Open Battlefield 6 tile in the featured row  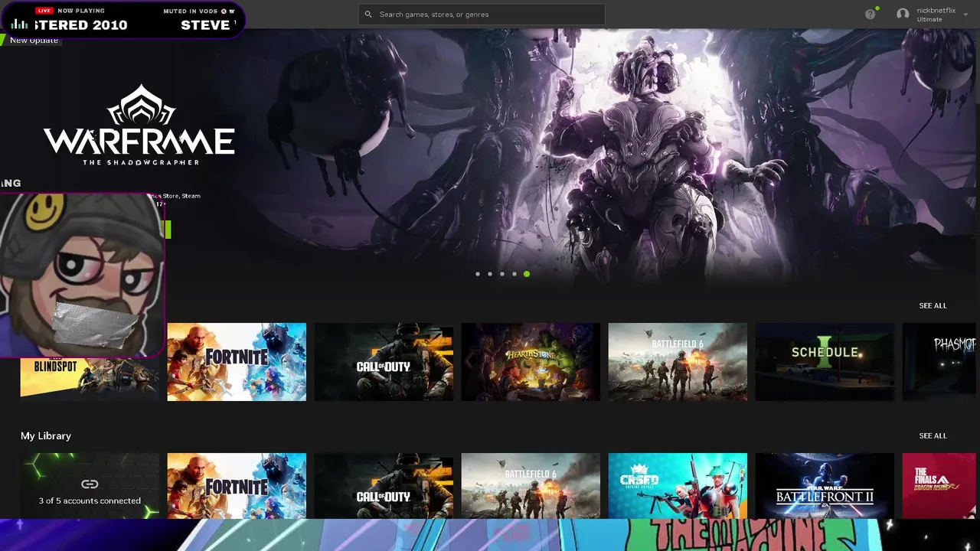pyautogui.click(x=678, y=362)
